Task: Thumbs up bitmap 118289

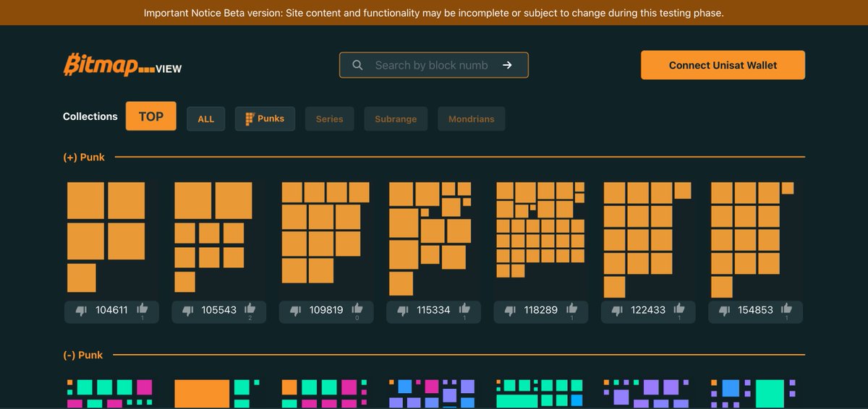Action: [572, 309]
